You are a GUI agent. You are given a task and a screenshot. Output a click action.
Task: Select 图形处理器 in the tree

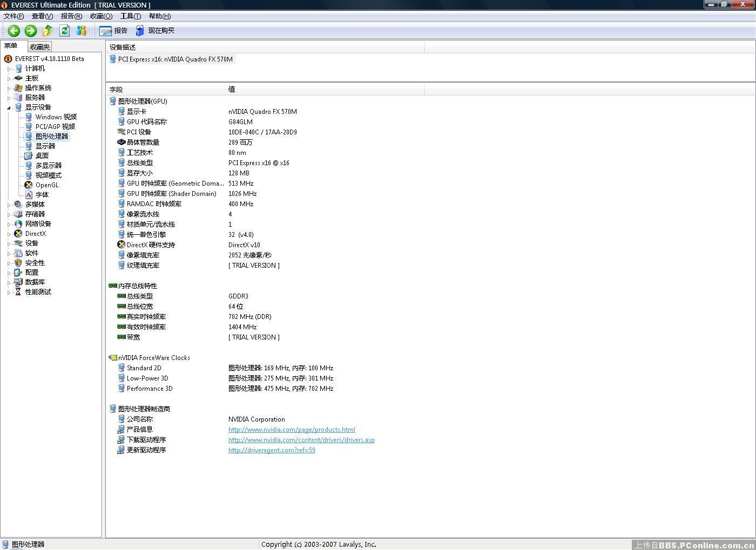coord(52,137)
